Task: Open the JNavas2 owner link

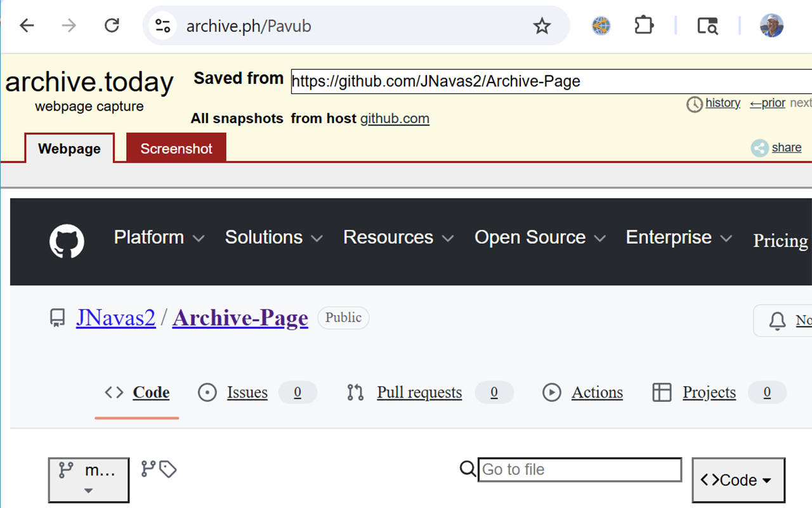Action: [116, 317]
